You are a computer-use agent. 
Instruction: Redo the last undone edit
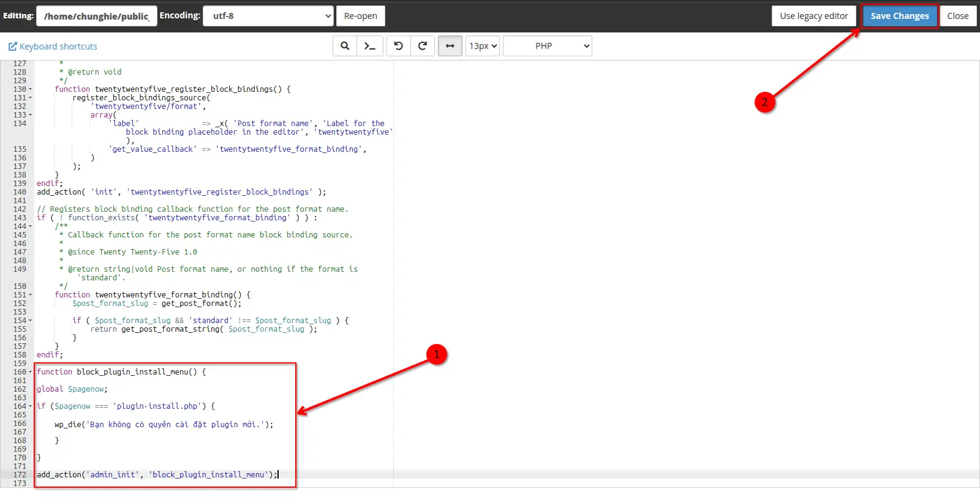point(423,46)
